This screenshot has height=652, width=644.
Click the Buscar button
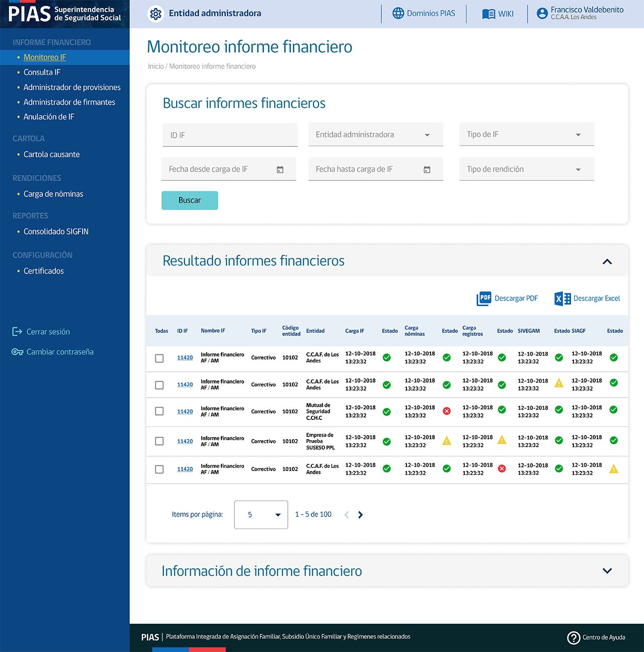(x=190, y=200)
